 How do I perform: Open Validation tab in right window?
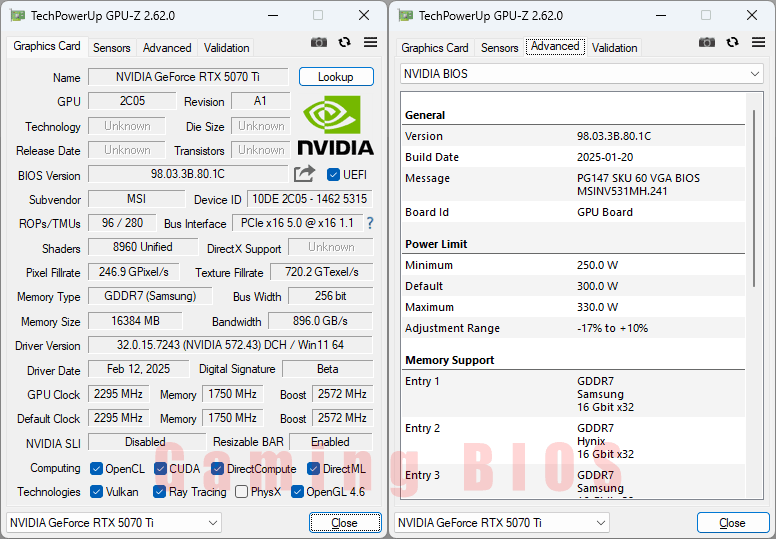pyautogui.click(x=614, y=48)
